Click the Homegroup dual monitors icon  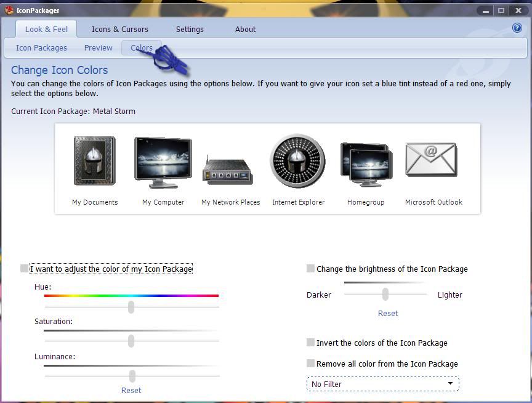pos(366,165)
